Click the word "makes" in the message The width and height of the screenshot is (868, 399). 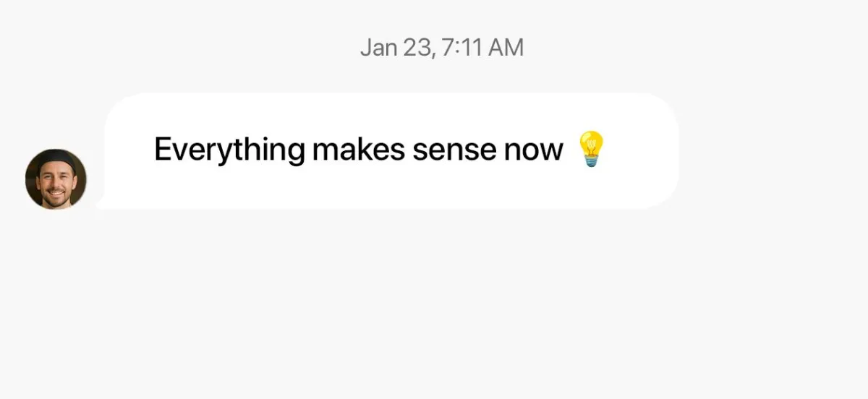[x=358, y=150]
